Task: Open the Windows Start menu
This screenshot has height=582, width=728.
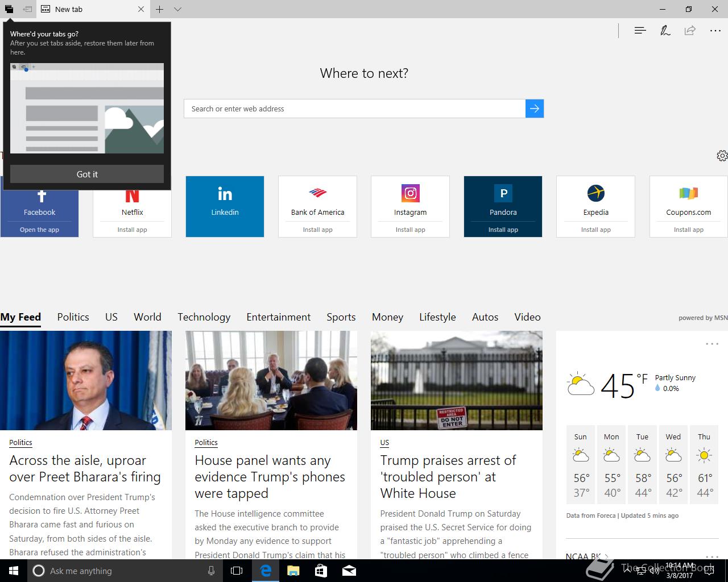Action: (14, 571)
